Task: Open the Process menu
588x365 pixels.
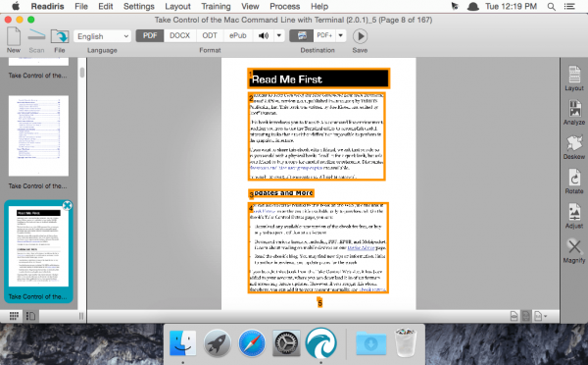Action: [284, 7]
